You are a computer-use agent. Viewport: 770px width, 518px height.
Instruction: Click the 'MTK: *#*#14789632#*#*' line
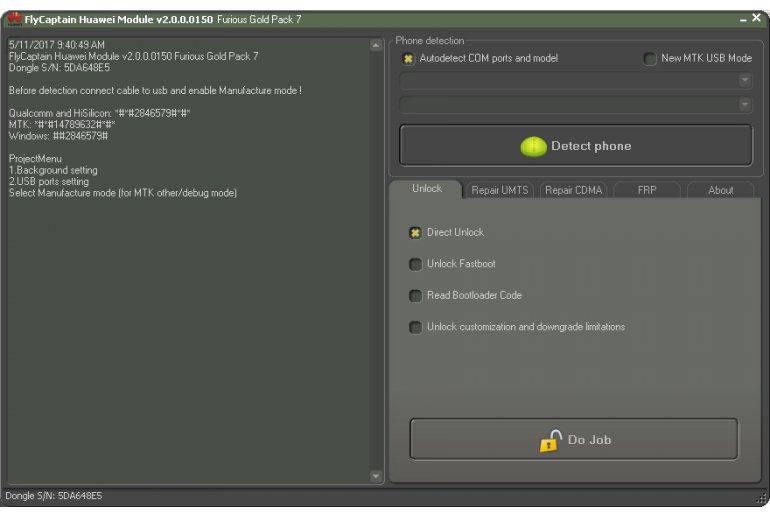click(62, 125)
